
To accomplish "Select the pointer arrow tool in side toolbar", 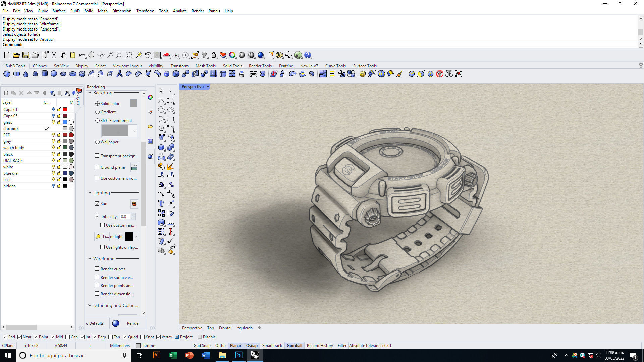I will [161, 91].
